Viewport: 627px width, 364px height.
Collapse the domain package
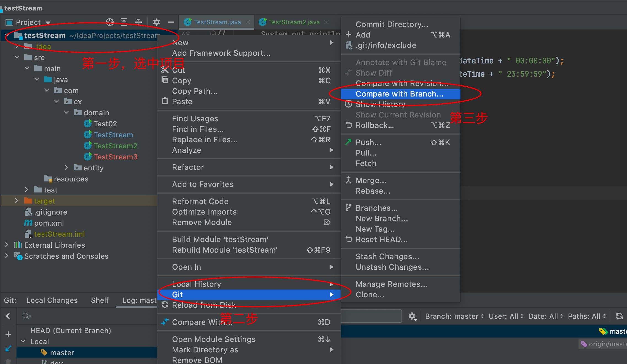(66, 112)
